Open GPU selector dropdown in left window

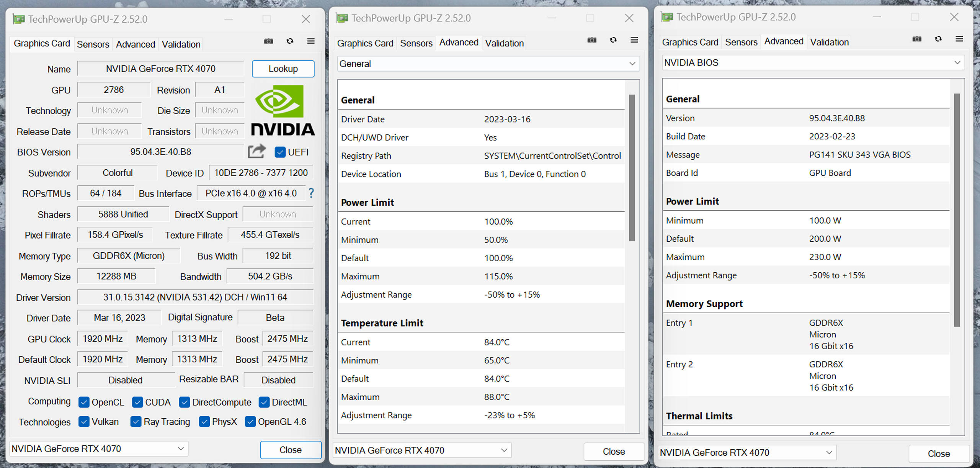pyautogui.click(x=98, y=448)
